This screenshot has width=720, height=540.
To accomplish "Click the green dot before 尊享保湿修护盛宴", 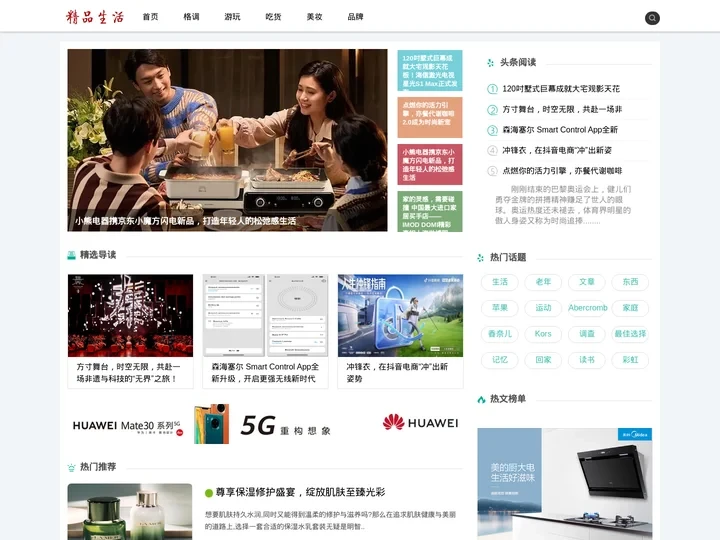I will point(209,493).
